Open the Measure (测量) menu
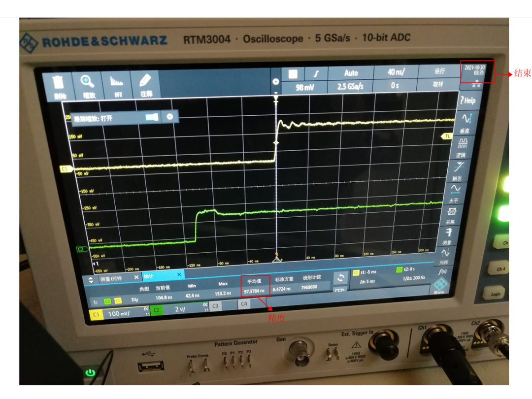The height and width of the screenshot is (399, 532). [448, 236]
